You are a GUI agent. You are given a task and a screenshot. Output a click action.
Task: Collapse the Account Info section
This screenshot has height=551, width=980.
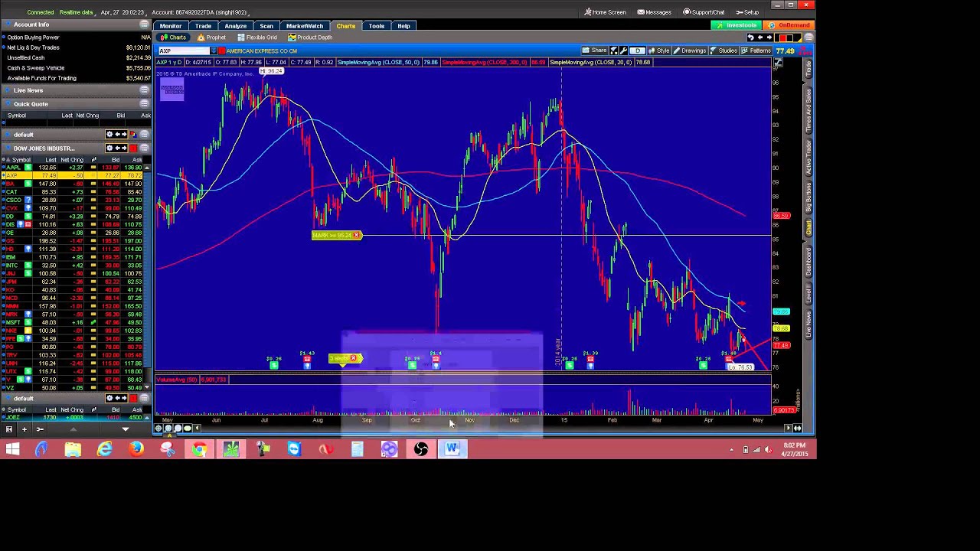click(8, 24)
